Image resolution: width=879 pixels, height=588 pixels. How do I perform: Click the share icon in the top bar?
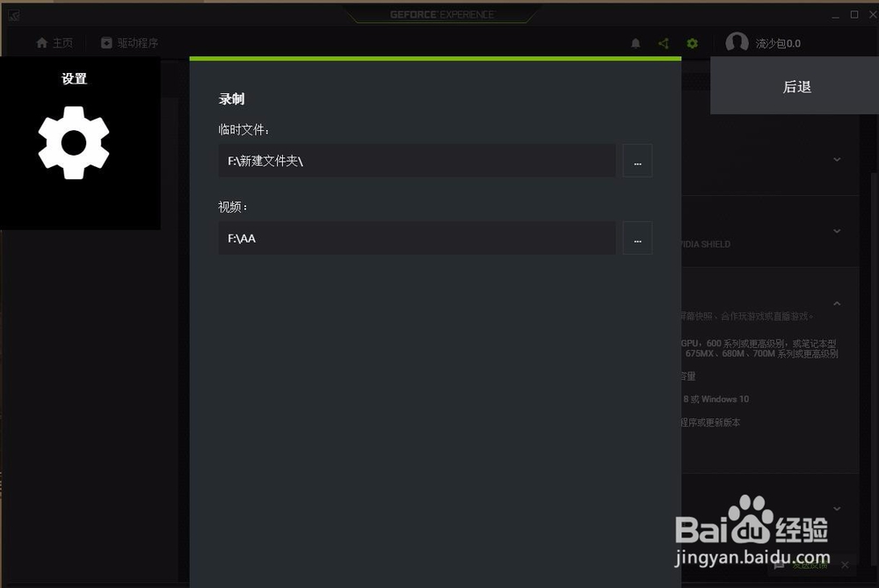click(663, 42)
